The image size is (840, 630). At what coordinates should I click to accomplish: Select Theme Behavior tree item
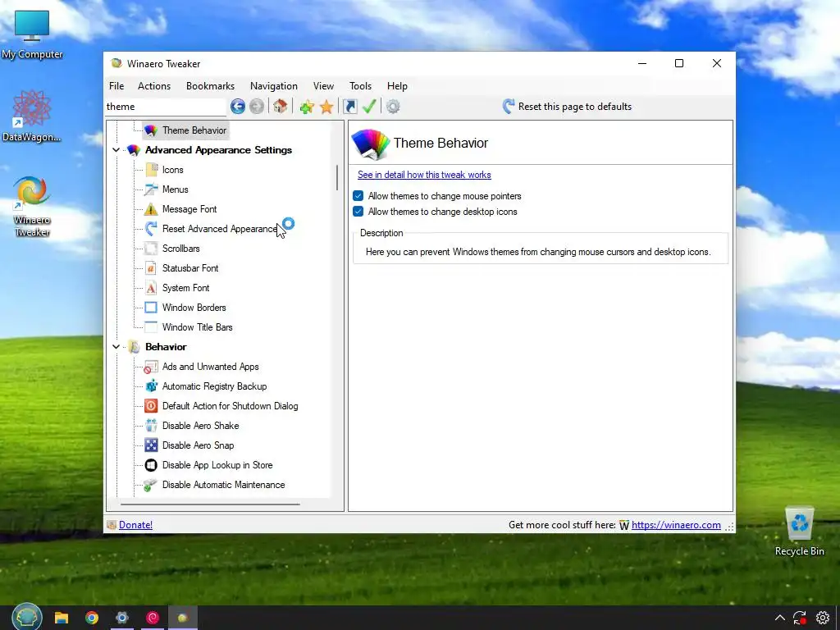point(194,130)
